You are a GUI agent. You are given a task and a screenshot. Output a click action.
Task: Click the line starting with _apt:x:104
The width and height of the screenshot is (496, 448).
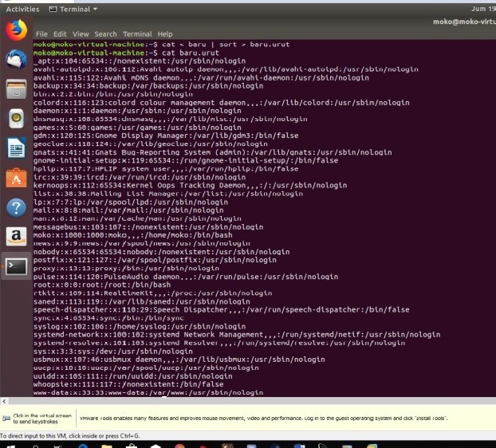(140, 61)
